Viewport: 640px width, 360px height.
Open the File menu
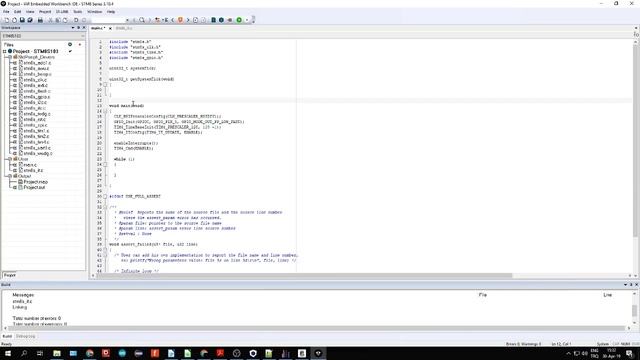pos(6,12)
